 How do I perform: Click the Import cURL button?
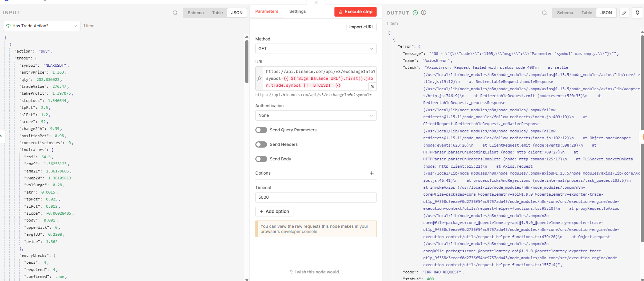361,27
